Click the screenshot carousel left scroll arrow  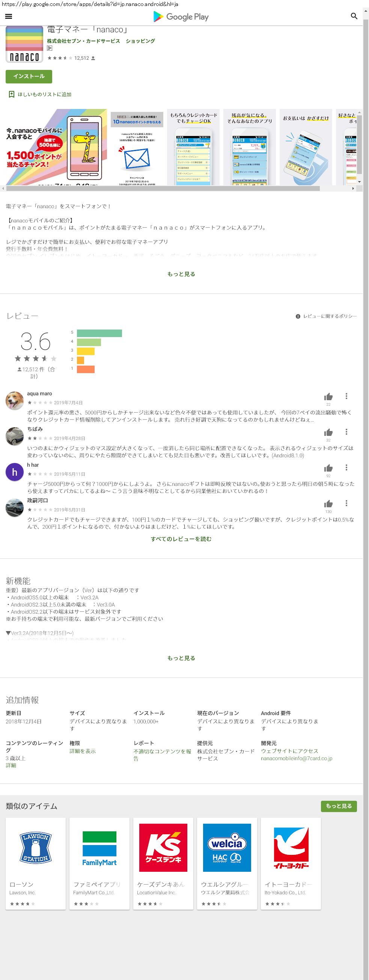pos(3,188)
